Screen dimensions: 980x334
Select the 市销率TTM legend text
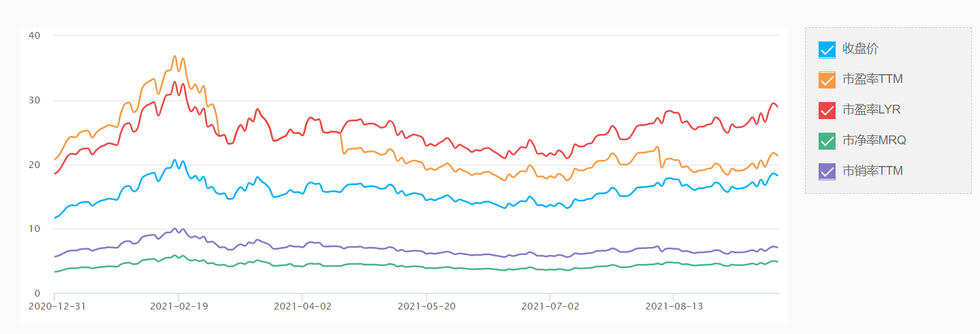point(872,171)
